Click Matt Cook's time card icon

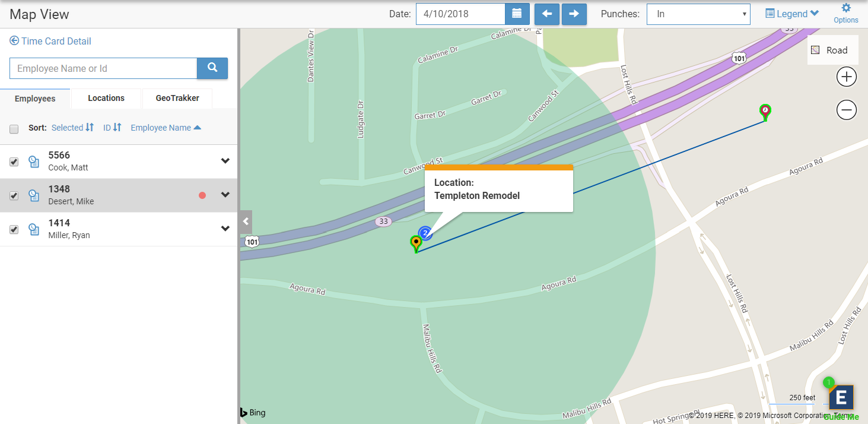tap(34, 162)
